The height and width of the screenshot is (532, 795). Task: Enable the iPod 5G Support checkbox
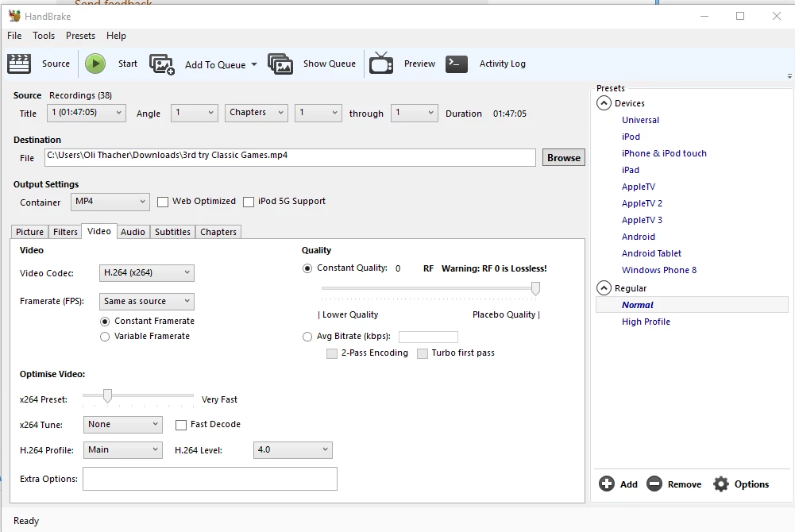pos(249,202)
